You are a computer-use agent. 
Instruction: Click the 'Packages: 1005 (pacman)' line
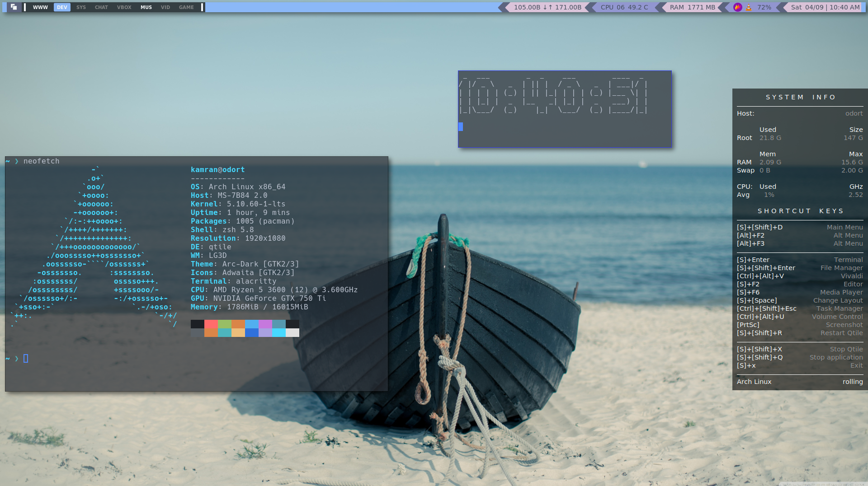(243, 221)
